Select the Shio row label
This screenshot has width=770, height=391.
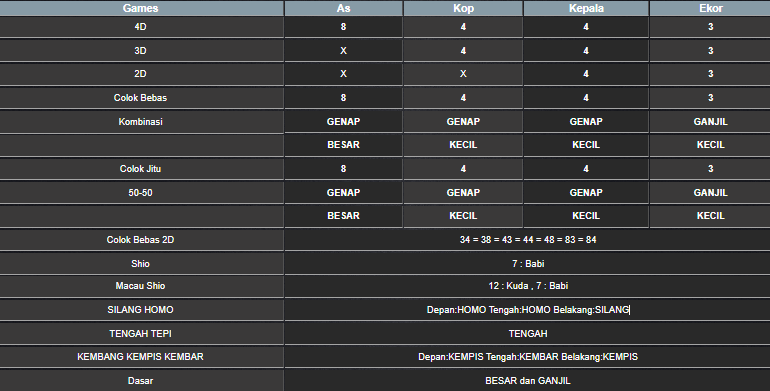[x=140, y=264]
